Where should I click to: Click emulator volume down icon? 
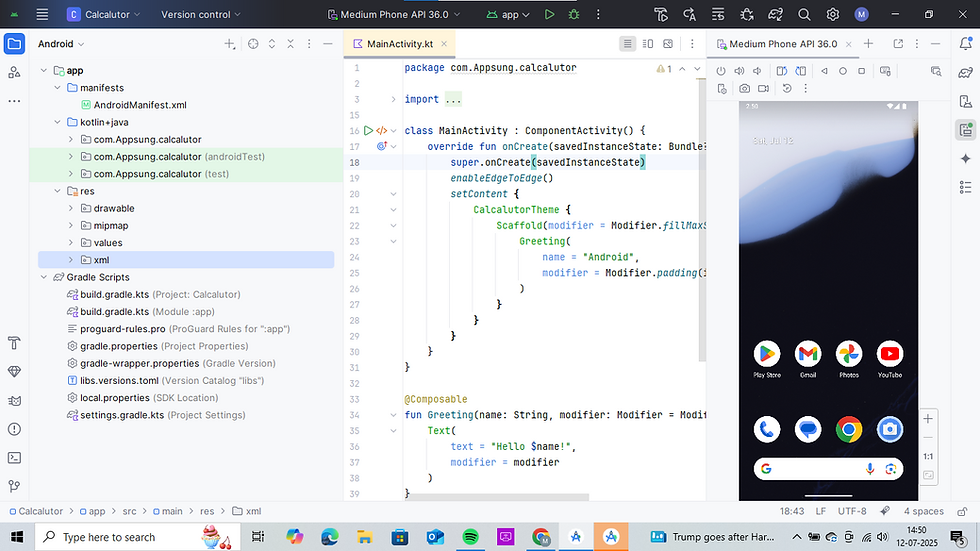(757, 71)
